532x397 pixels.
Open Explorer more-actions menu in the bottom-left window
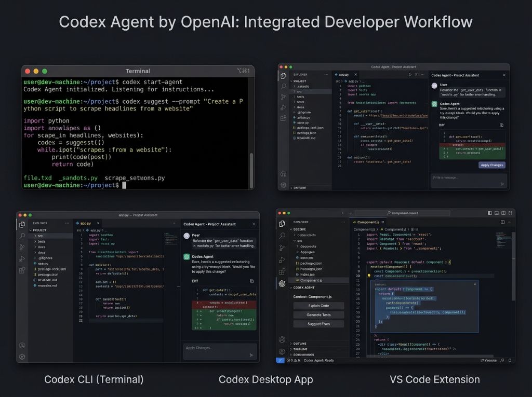pos(67,223)
